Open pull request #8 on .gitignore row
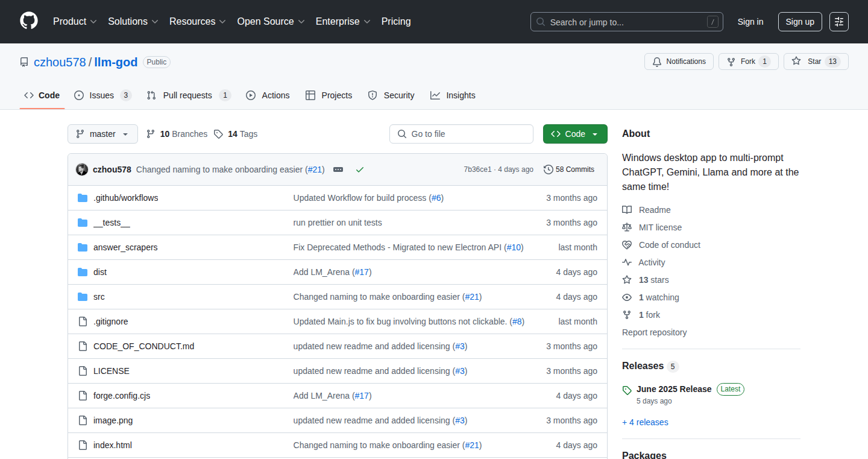868x459 pixels. 517,321
